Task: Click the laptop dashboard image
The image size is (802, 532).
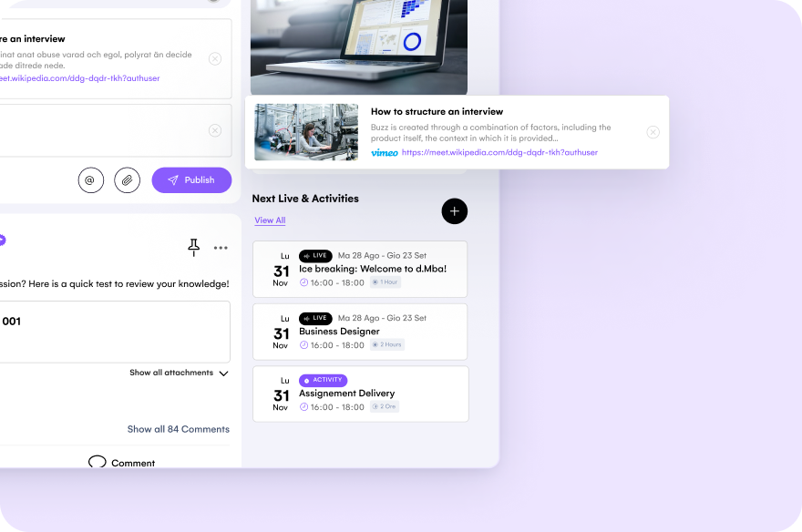Action: pos(359,47)
